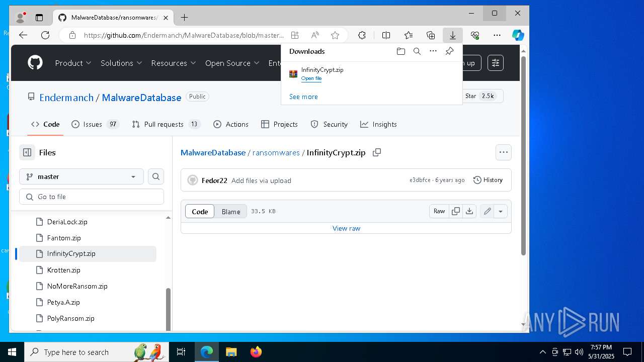Click the View raw link

point(346,228)
